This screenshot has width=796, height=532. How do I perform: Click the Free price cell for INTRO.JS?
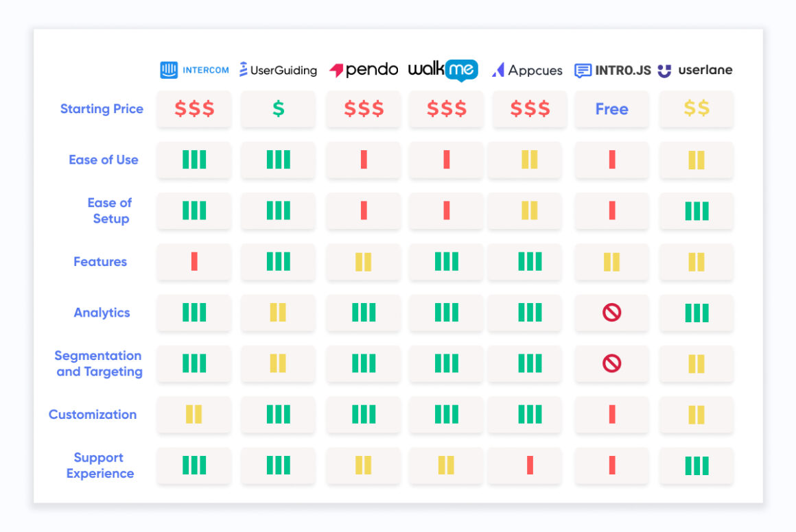(611, 108)
